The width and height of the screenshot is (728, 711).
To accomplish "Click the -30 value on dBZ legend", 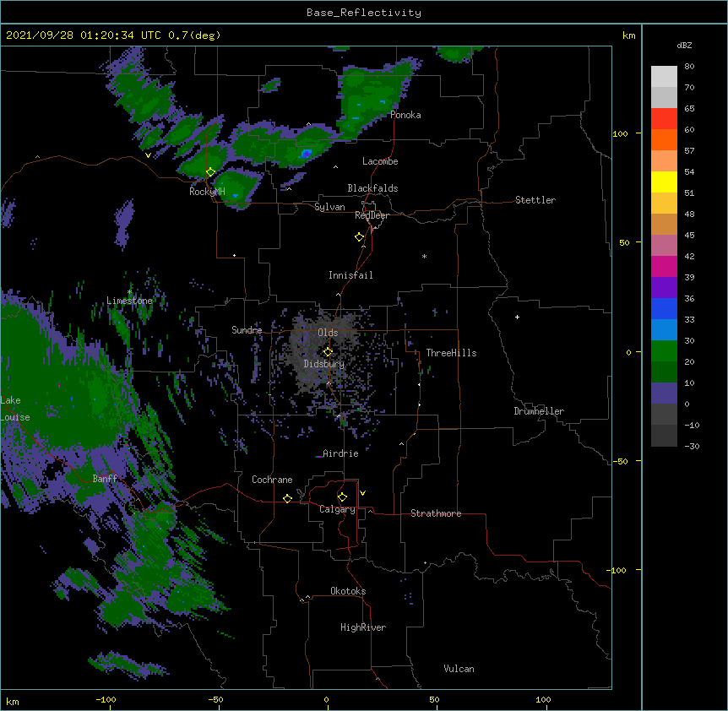I will (x=692, y=446).
